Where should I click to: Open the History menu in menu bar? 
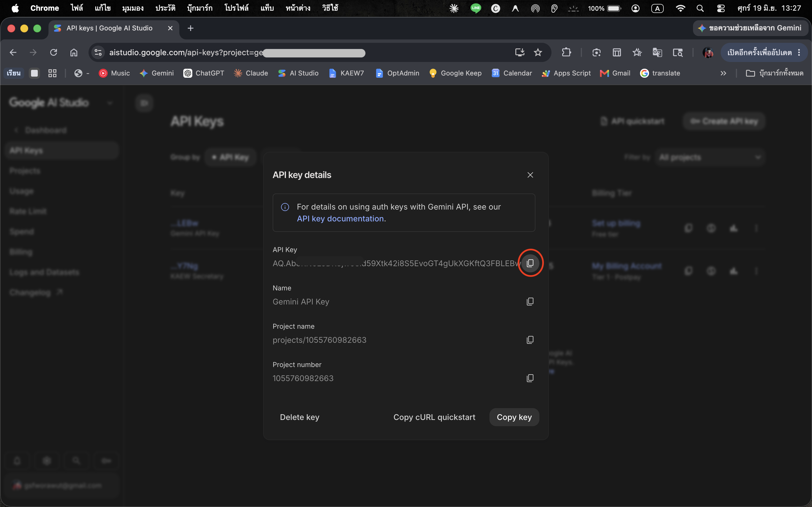(165, 8)
